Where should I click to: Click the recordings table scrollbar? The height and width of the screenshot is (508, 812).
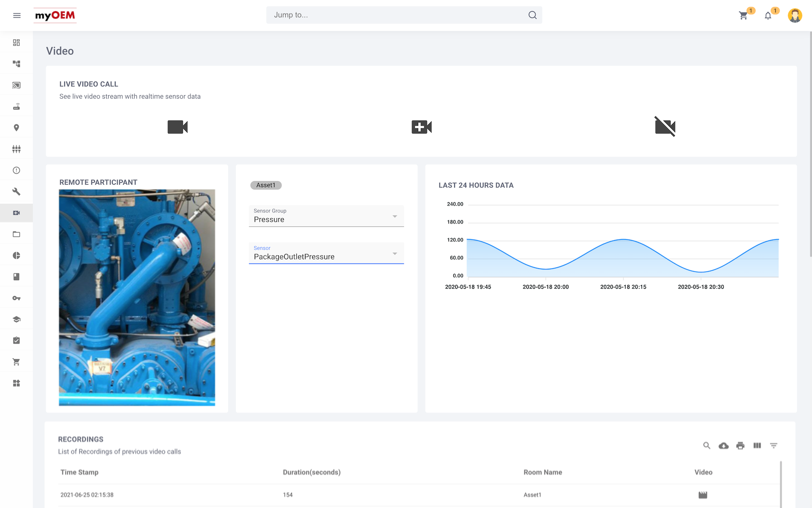coord(781,484)
